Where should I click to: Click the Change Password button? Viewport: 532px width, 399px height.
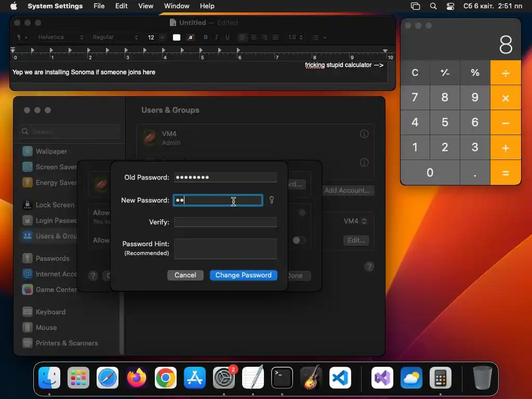243,275
